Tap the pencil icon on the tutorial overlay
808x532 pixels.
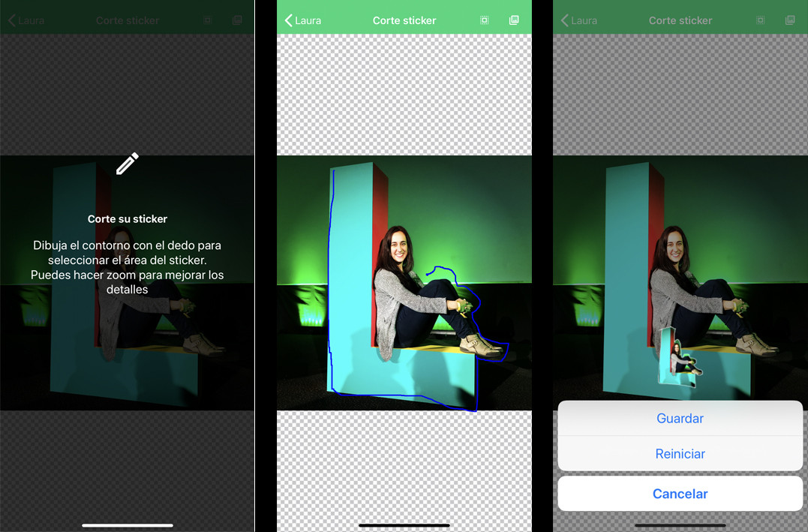pos(128,163)
